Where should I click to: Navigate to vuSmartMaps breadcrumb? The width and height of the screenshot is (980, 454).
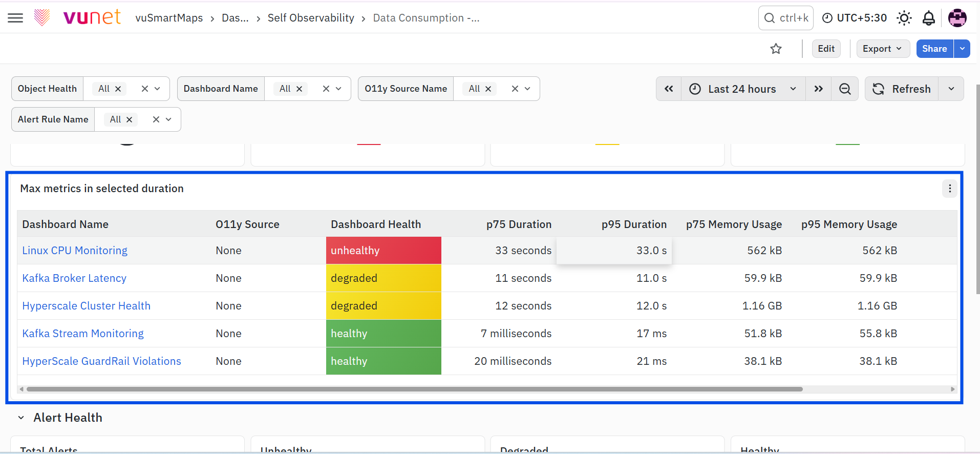(x=169, y=18)
